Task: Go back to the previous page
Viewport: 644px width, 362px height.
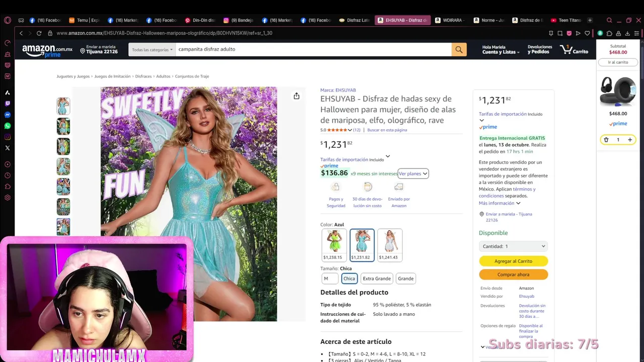Action: pyautogui.click(x=21, y=33)
